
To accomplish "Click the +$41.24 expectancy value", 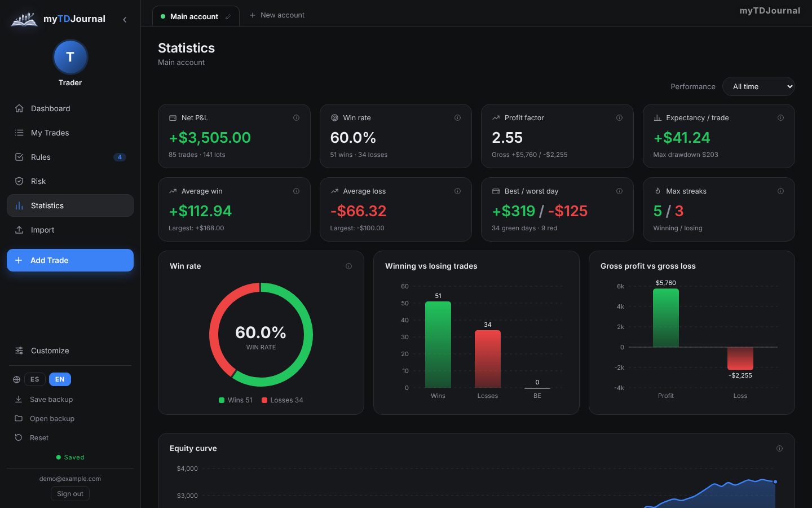I will (x=682, y=138).
